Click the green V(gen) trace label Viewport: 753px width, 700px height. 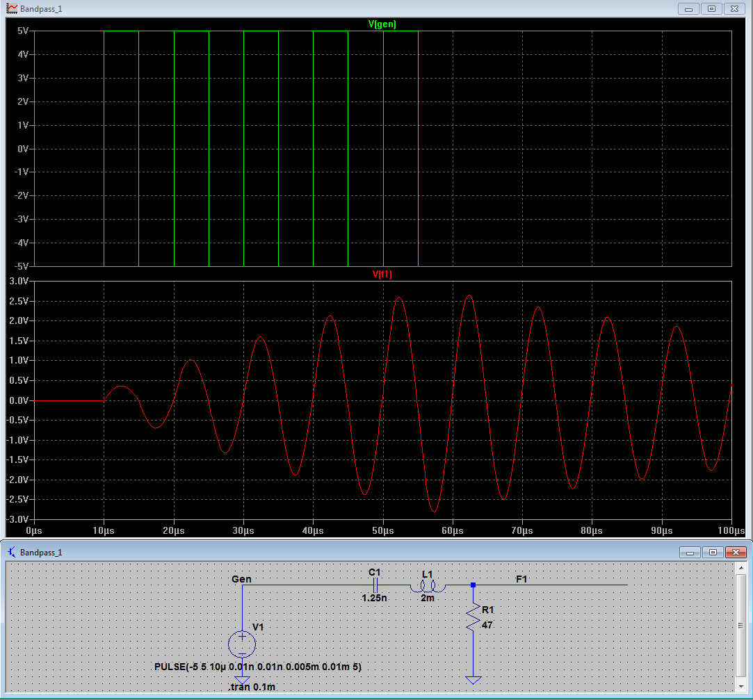click(382, 24)
